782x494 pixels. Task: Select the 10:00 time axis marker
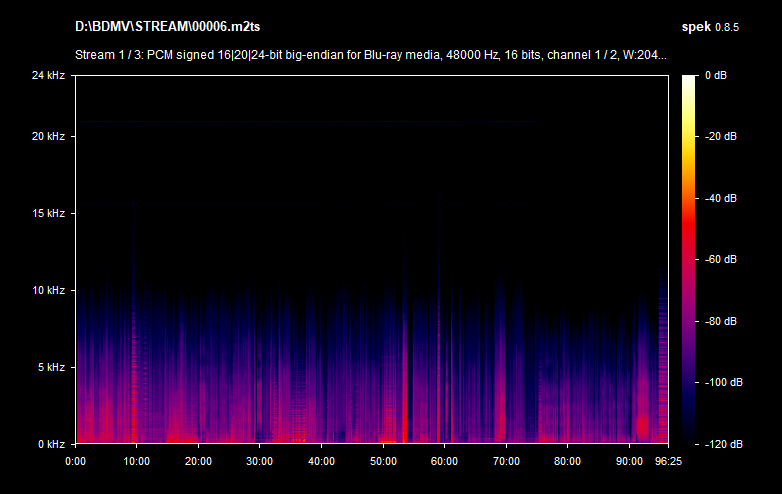pos(137,462)
